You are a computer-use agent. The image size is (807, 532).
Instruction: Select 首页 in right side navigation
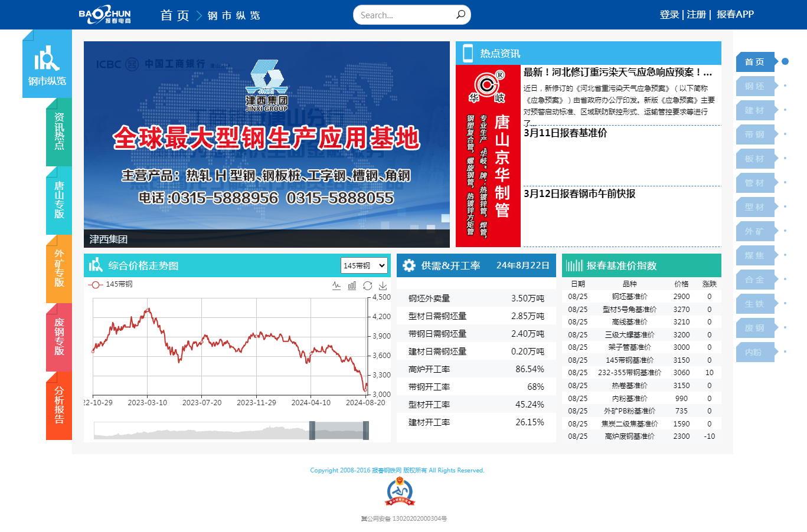tap(755, 62)
